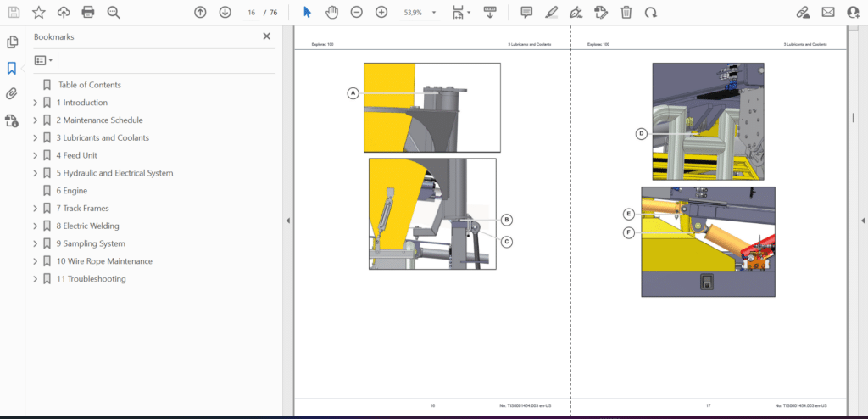Zoom in with the plus button
This screenshot has width=868, height=419.
[381, 12]
